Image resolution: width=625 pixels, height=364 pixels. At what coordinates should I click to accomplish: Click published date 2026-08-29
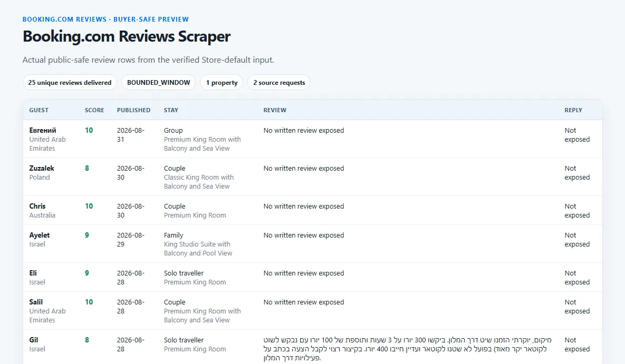[x=131, y=239]
